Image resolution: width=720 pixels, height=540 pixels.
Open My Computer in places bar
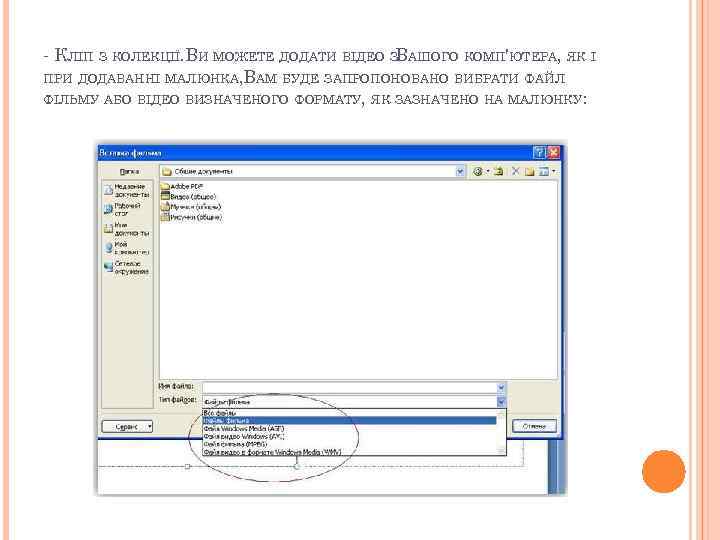(x=127, y=248)
